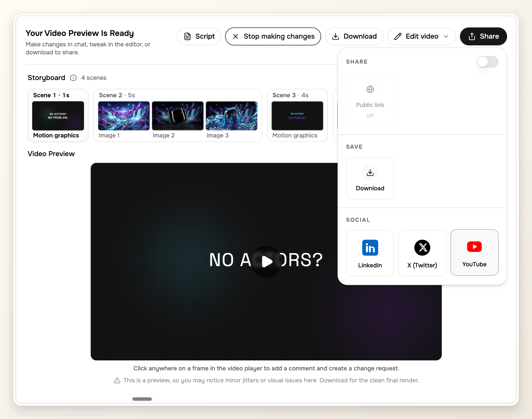Click Stop making changes
This screenshot has width=532, height=419.
[273, 36]
